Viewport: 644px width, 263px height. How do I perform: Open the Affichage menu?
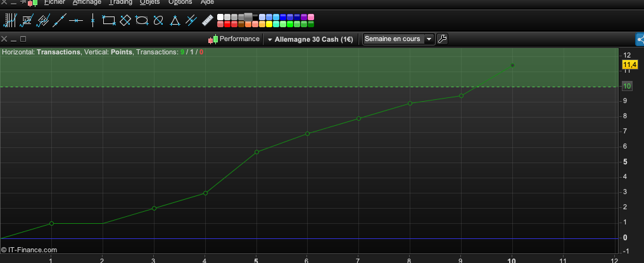[87, 2]
